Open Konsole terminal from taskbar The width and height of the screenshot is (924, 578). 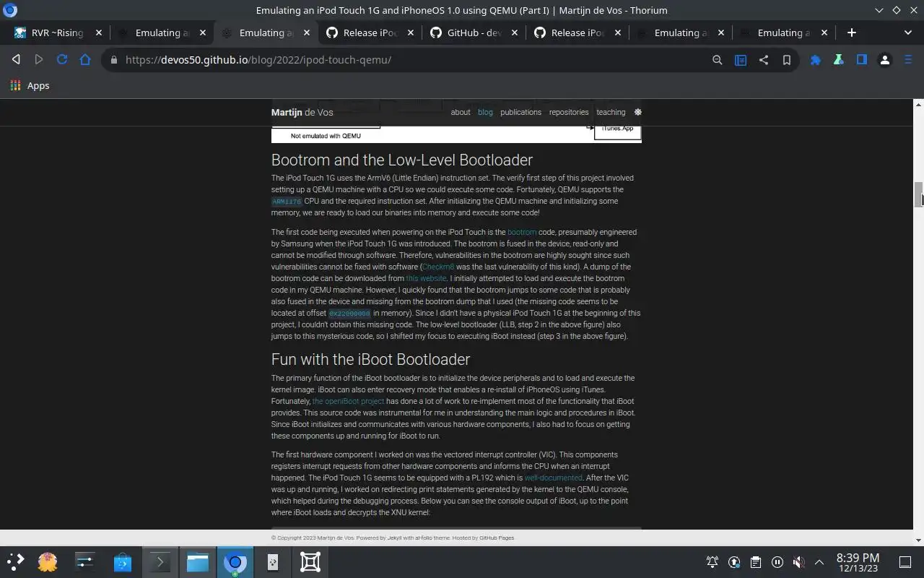point(160,561)
